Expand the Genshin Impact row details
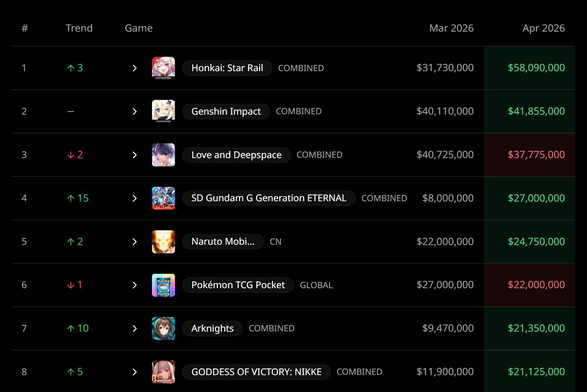This screenshot has height=392, width=587. [135, 111]
